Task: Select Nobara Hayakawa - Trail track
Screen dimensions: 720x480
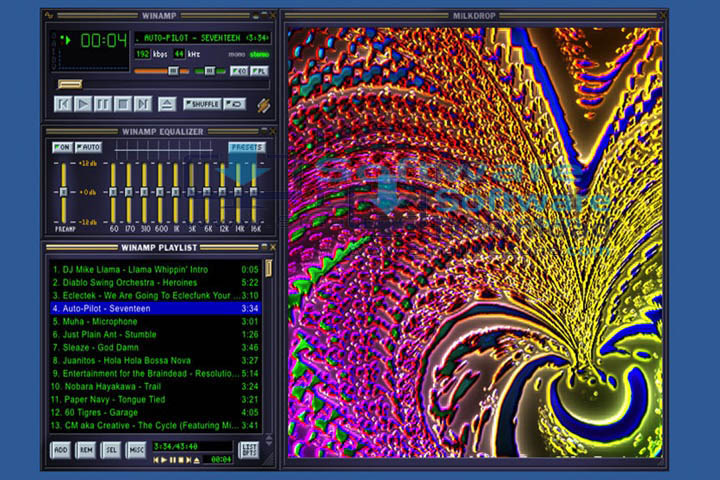Action: pyautogui.click(x=156, y=386)
